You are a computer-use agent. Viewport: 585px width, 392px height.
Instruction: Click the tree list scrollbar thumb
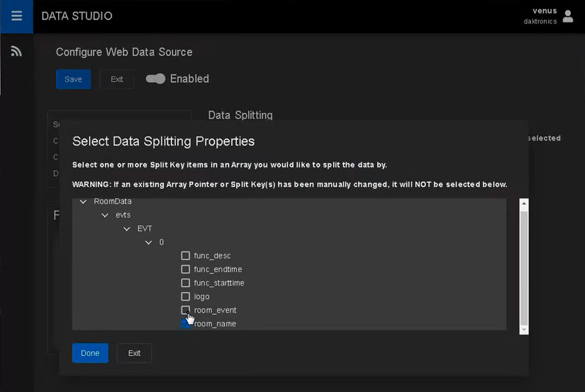524,268
